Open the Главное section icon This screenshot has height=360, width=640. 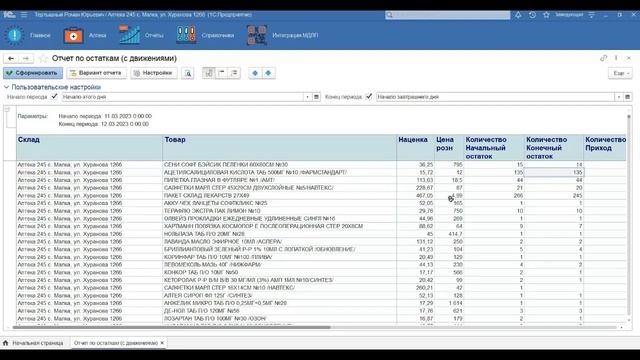15,35
